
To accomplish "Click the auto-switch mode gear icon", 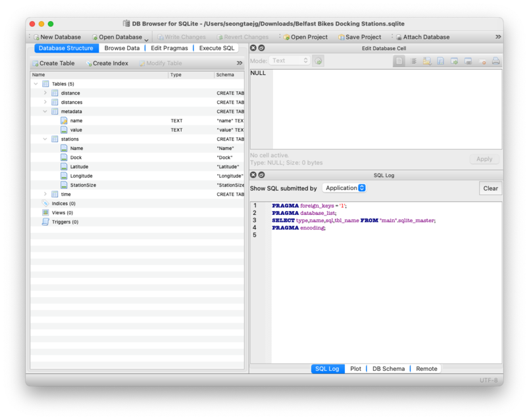I will point(318,60).
